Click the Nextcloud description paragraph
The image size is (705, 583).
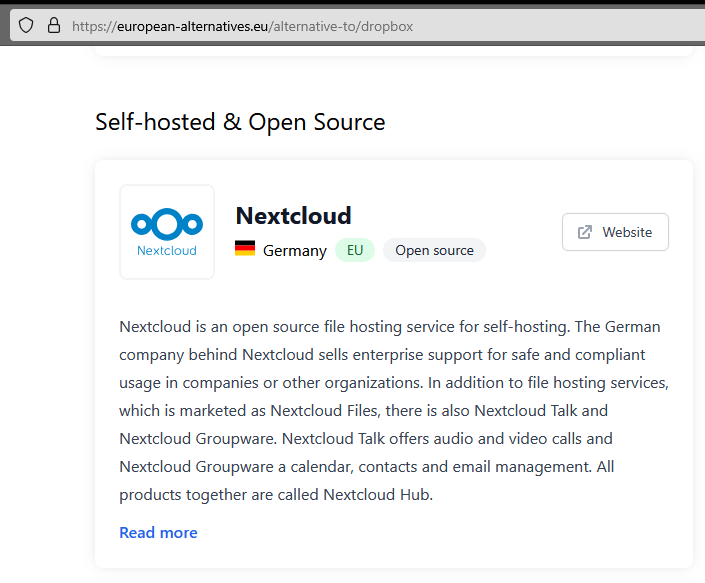pos(394,410)
